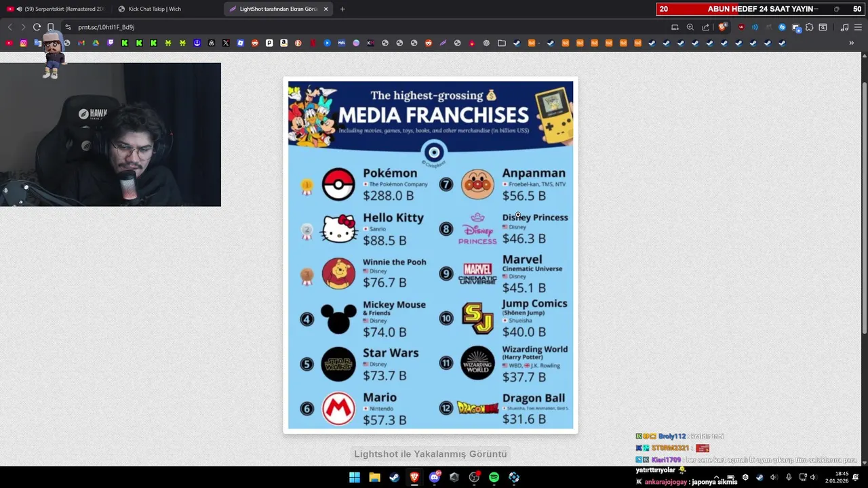Open Windows Start menu
868x488 pixels.
tap(355, 477)
